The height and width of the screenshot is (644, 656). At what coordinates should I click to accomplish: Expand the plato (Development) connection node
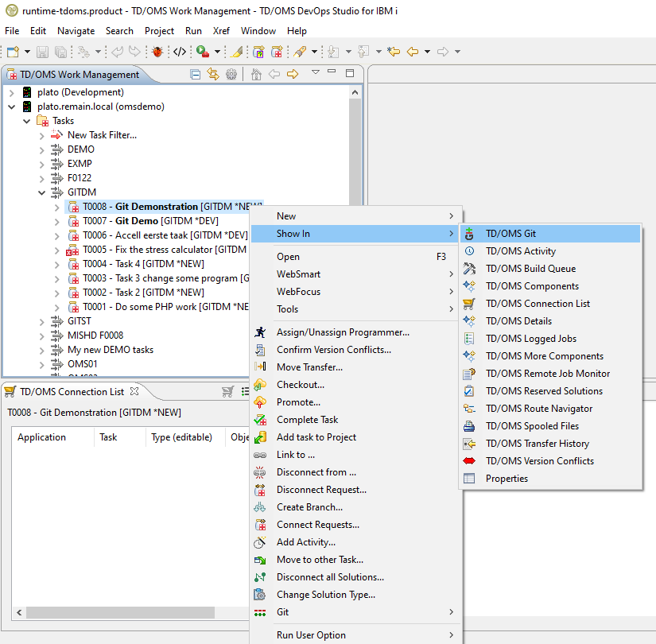tap(12, 92)
